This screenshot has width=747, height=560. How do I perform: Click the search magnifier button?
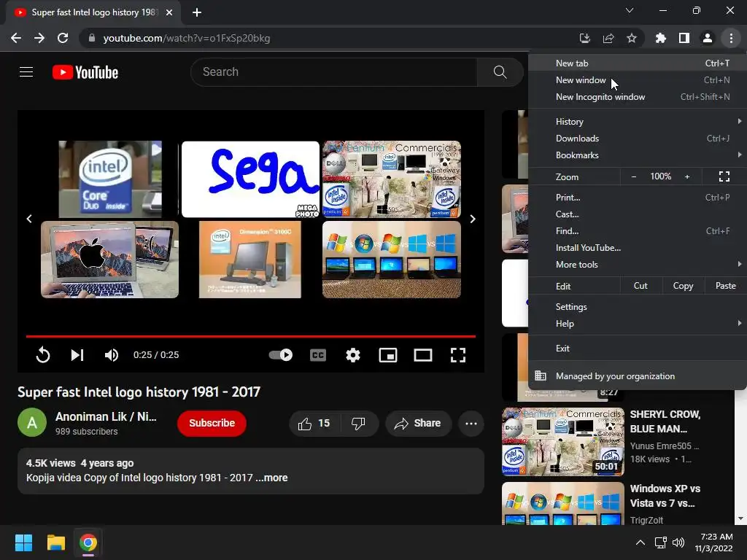tap(500, 72)
